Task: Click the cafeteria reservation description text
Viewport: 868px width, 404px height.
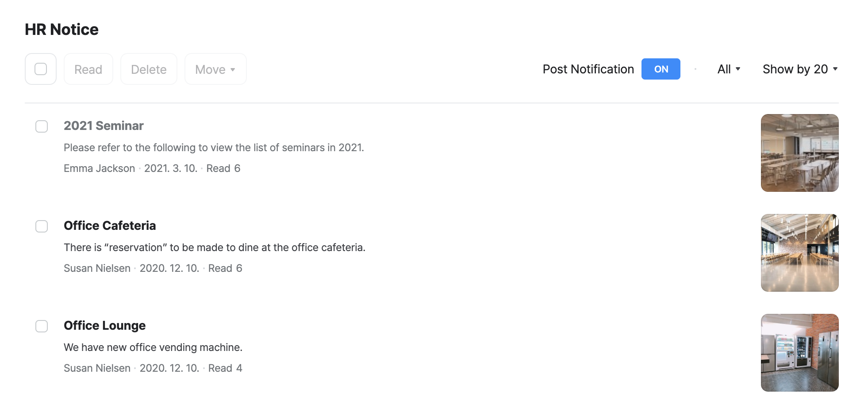Action: [x=215, y=248]
